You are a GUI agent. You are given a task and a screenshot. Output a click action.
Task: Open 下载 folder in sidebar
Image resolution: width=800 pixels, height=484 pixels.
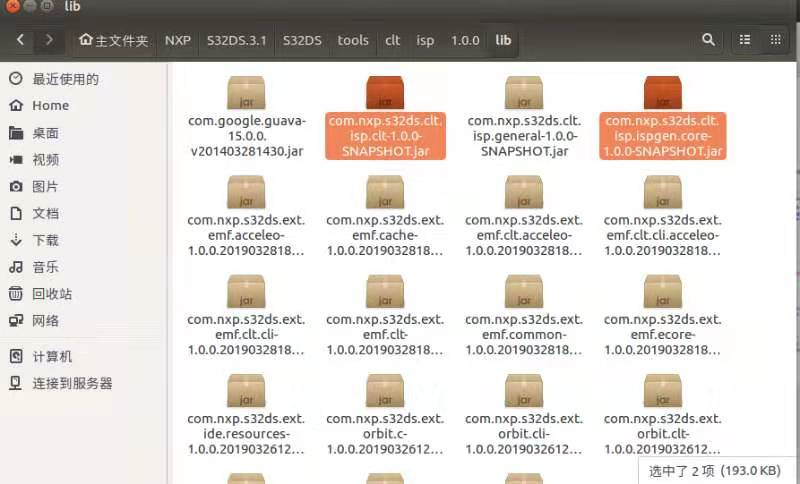[x=34, y=240]
